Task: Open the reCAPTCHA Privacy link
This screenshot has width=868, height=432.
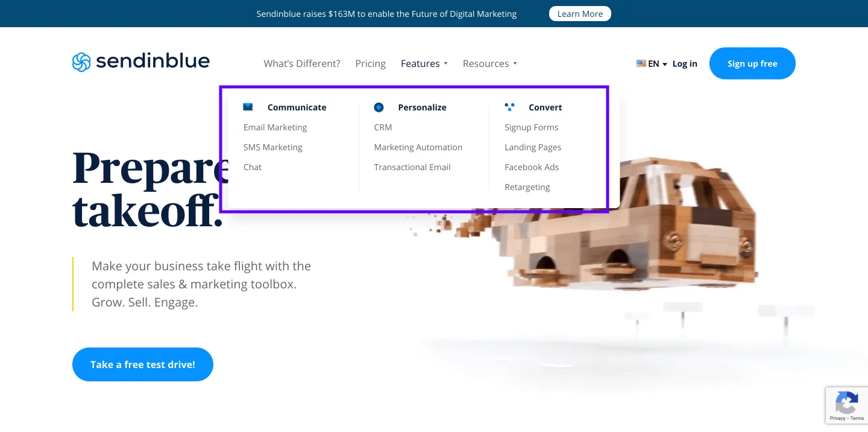Action: [837, 418]
